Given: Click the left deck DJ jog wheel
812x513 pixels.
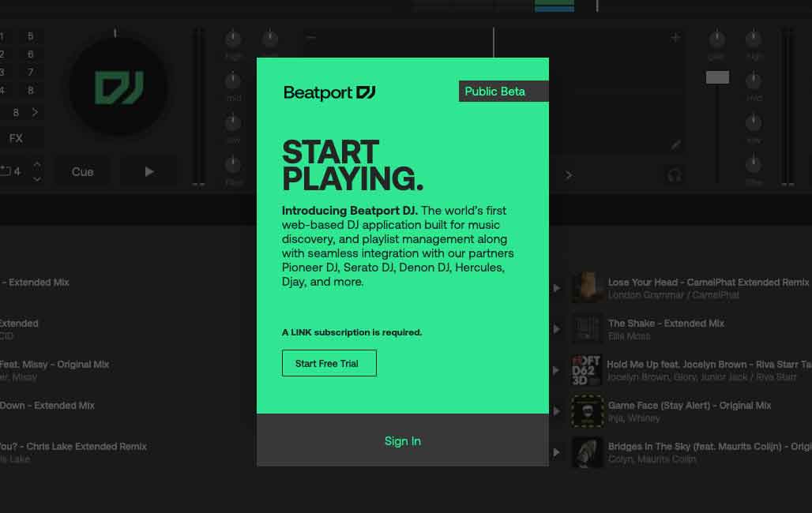Looking at the screenshot, I should [118, 87].
